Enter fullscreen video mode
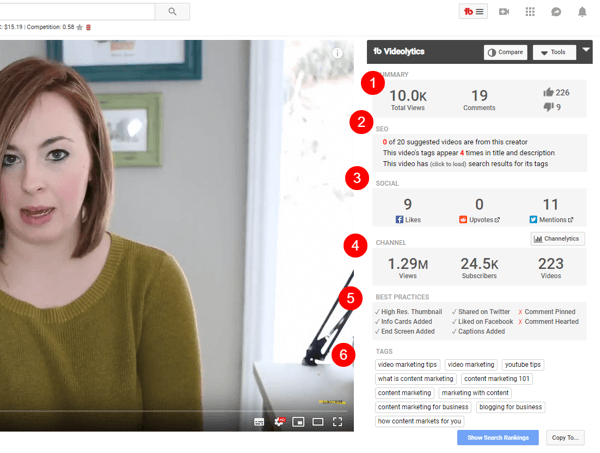Image resolution: width=600 pixels, height=453 pixels. 338,421
